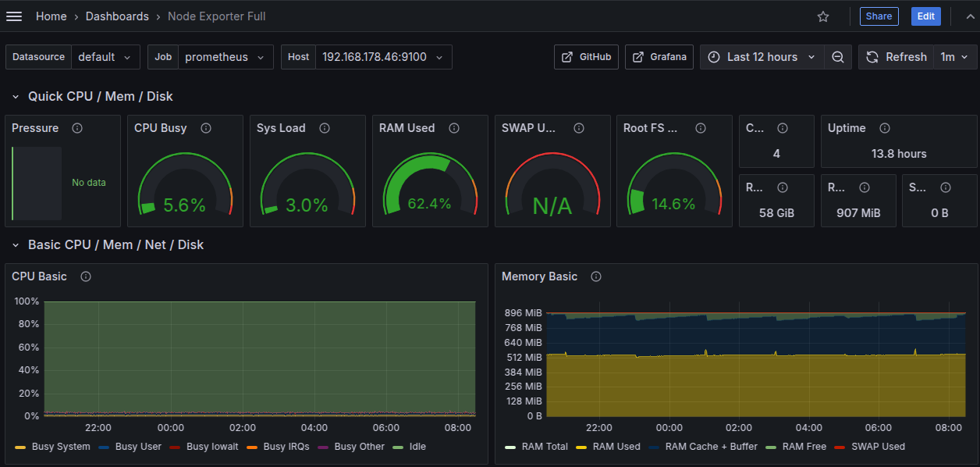The width and height of the screenshot is (980, 467).
Task: Toggle SWAP Used series visibility
Action: pyautogui.click(x=877, y=447)
